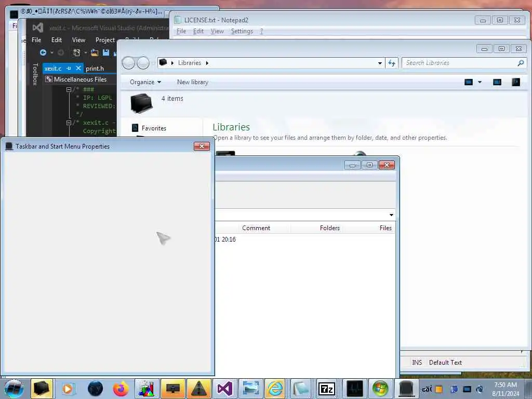Click Miscellaneous Files project dropdown

[x=80, y=79]
